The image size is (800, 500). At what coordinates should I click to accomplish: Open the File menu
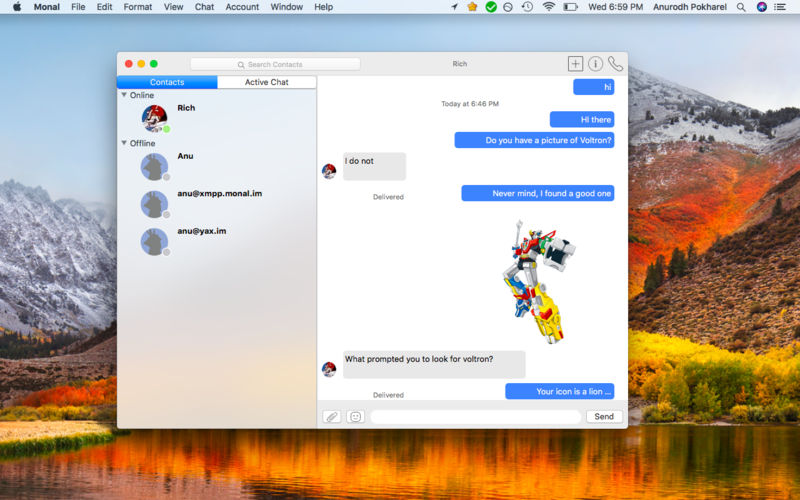[x=78, y=7]
